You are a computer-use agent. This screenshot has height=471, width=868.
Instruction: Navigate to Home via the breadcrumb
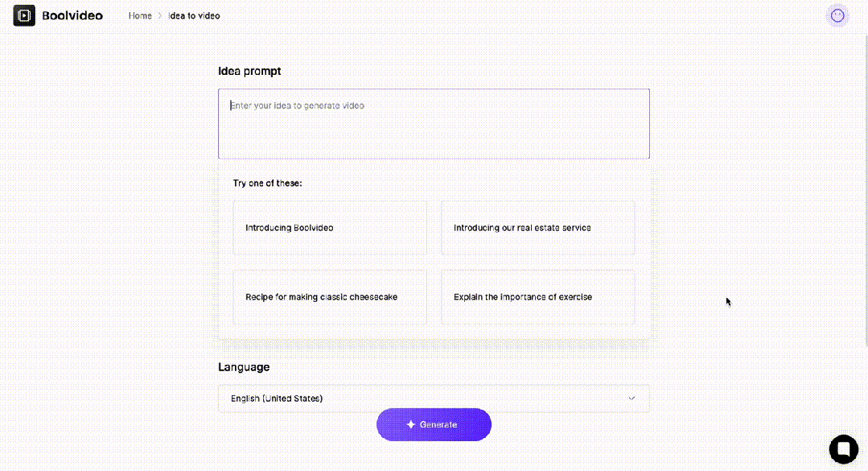[x=140, y=15]
